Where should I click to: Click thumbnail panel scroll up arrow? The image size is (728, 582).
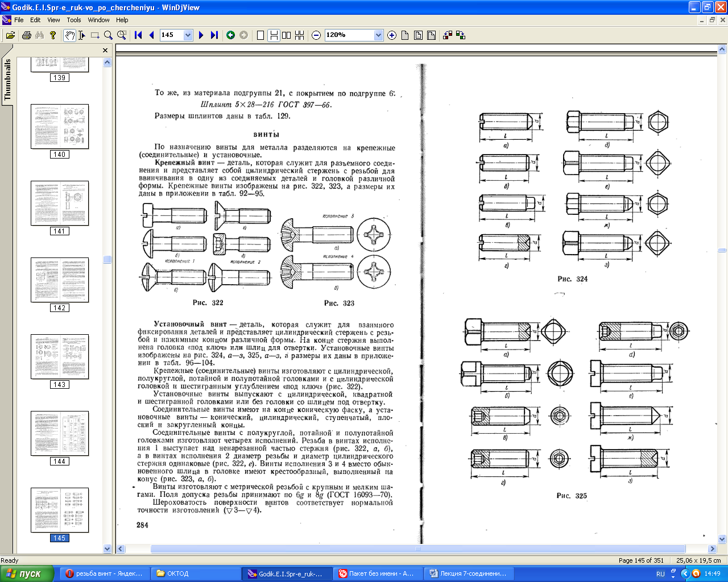107,62
